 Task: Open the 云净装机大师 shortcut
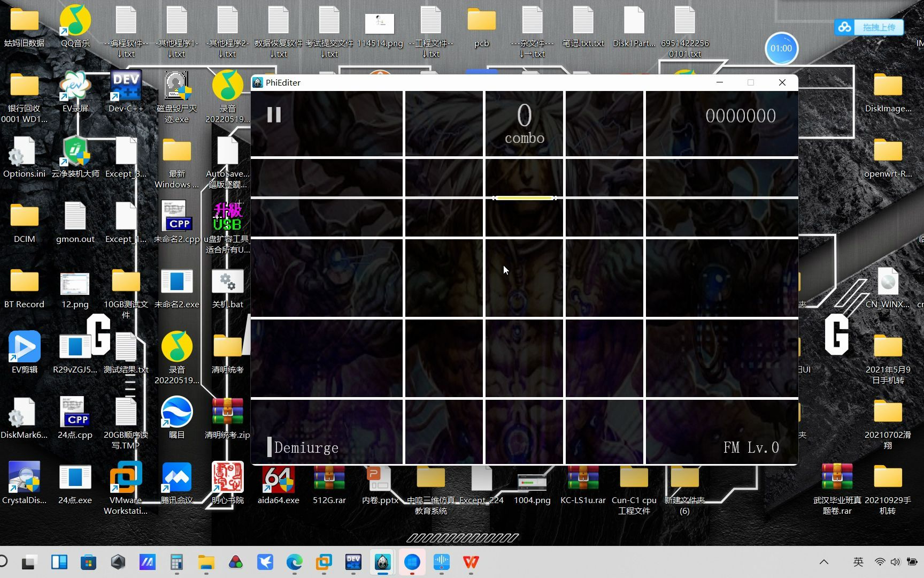point(75,156)
